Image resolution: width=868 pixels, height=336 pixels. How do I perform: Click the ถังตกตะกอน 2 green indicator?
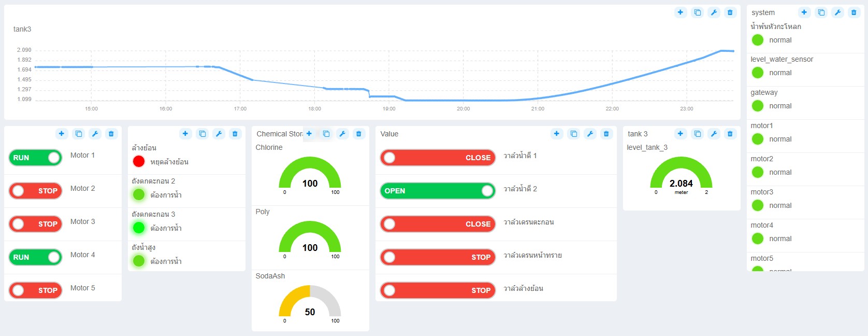click(x=139, y=194)
